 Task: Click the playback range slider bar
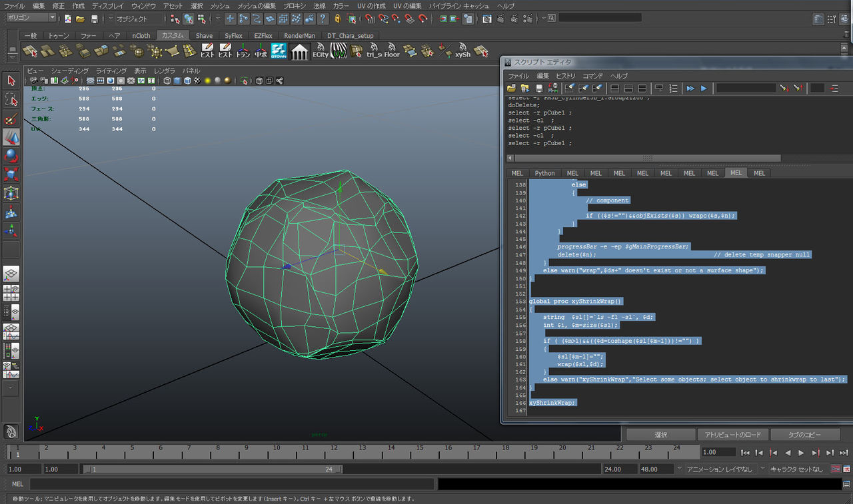coord(212,469)
